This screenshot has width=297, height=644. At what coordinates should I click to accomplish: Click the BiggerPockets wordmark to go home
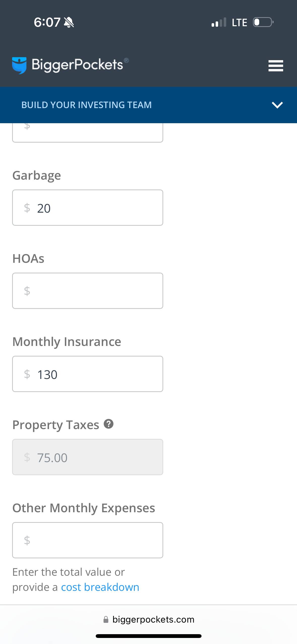tap(78, 65)
